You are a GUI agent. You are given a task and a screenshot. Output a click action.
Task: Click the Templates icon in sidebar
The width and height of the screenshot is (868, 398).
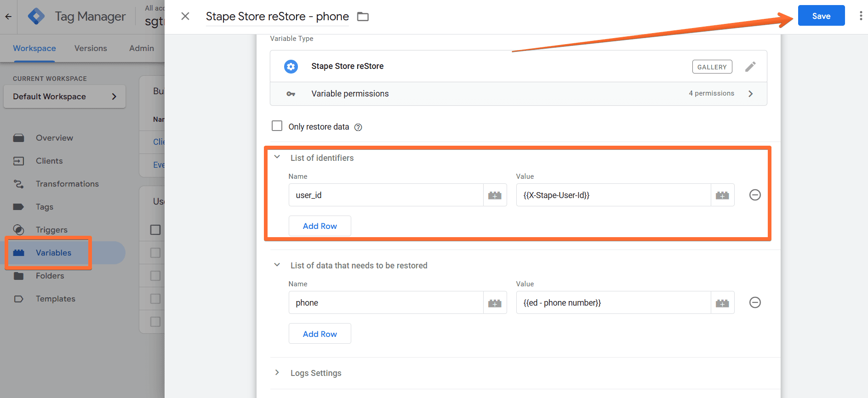[18, 299]
